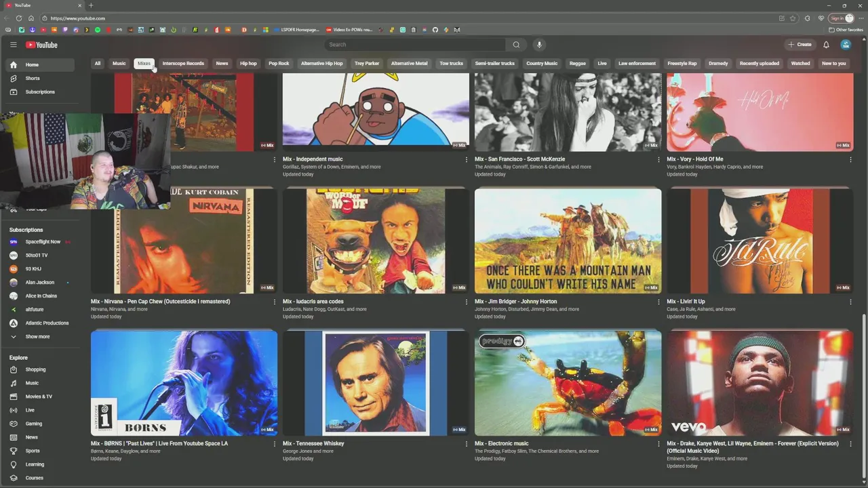The width and height of the screenshot is (868, 488).
Task: Open Mix - Tennessee Whiskey title link
Action: pyautogui.click(x=313, y=444)
